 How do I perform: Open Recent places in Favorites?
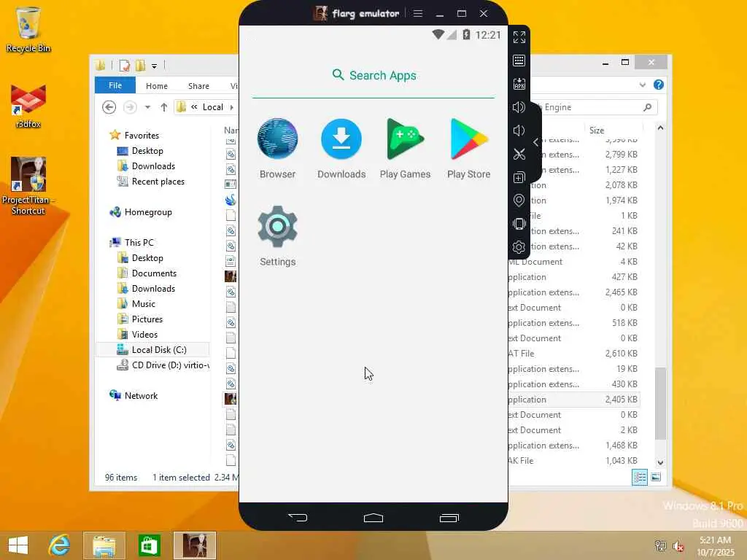pyautogui.click(x=158, y=182)
